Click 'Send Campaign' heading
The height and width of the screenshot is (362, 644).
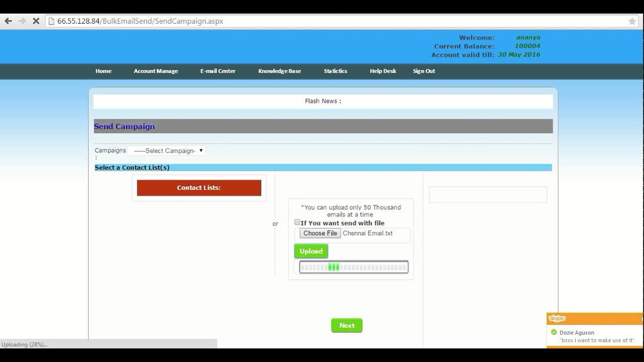[x=124, y=126]
